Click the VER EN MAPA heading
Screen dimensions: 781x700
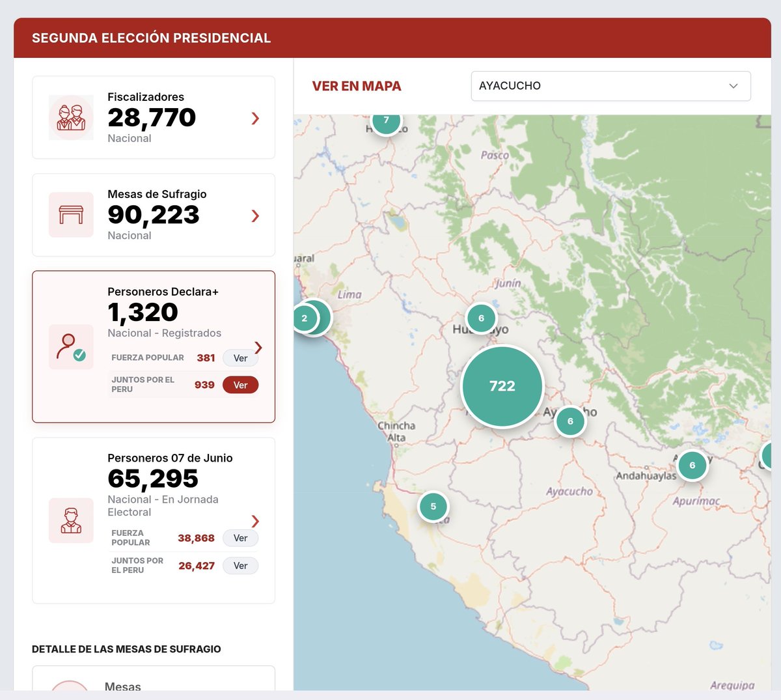tap(357, 86)
